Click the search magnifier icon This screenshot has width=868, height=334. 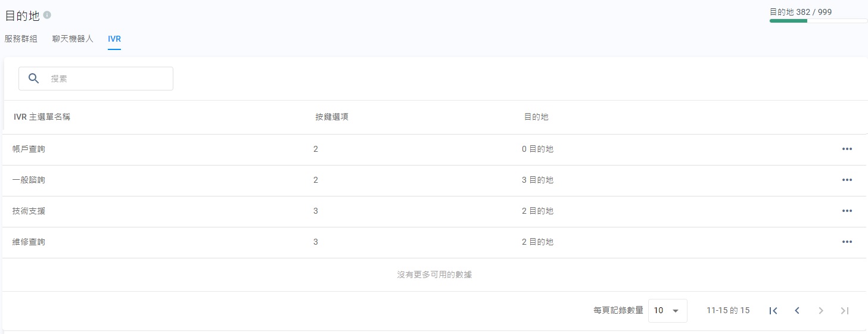[x=34, y=79]
